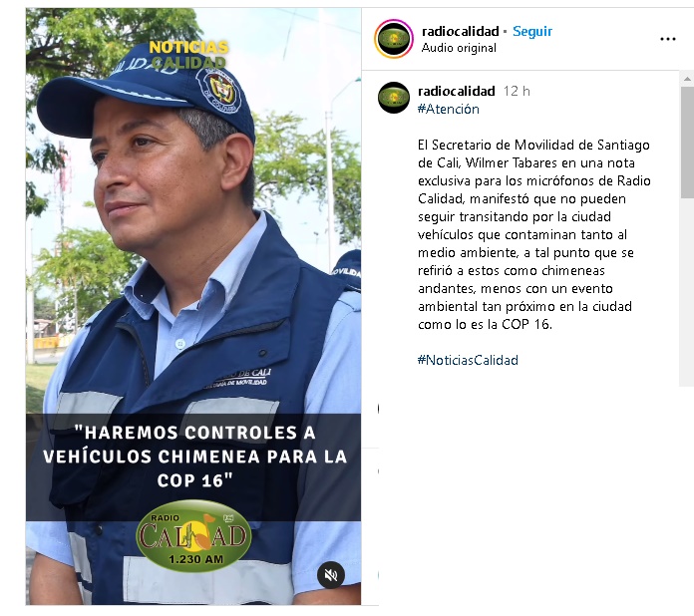Click the caption scrollbar thumb
The height and width of the screenshot is (616, 694).
[686, 143]
